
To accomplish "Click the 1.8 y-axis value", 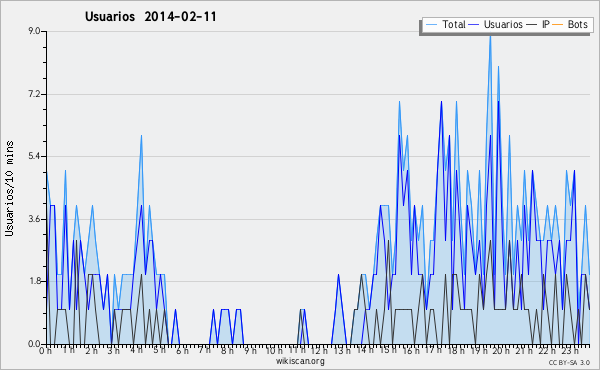I will pyautogui.click(x=34, y=282).
